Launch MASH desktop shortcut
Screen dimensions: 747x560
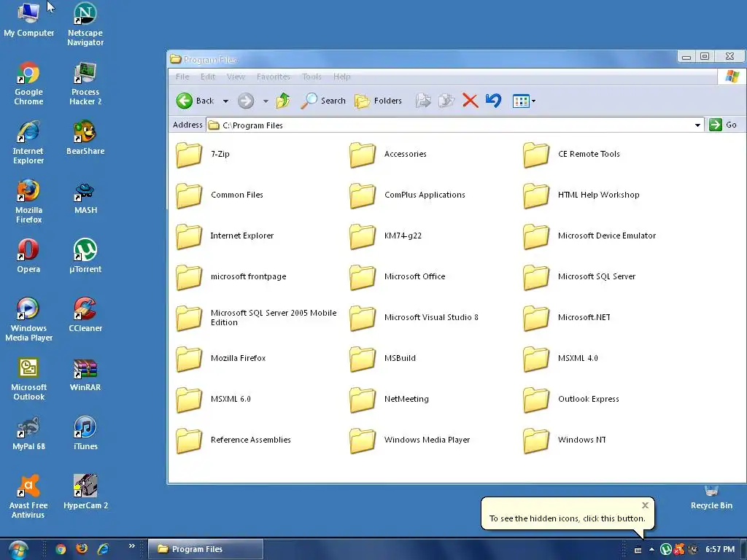pyautogui.click(x=85, y=197)
